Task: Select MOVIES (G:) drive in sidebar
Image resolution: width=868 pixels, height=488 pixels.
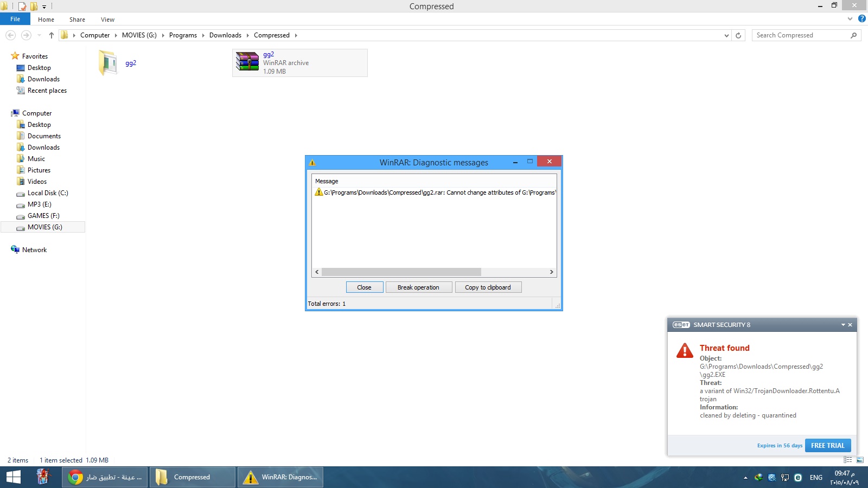Action: point(43,227)
